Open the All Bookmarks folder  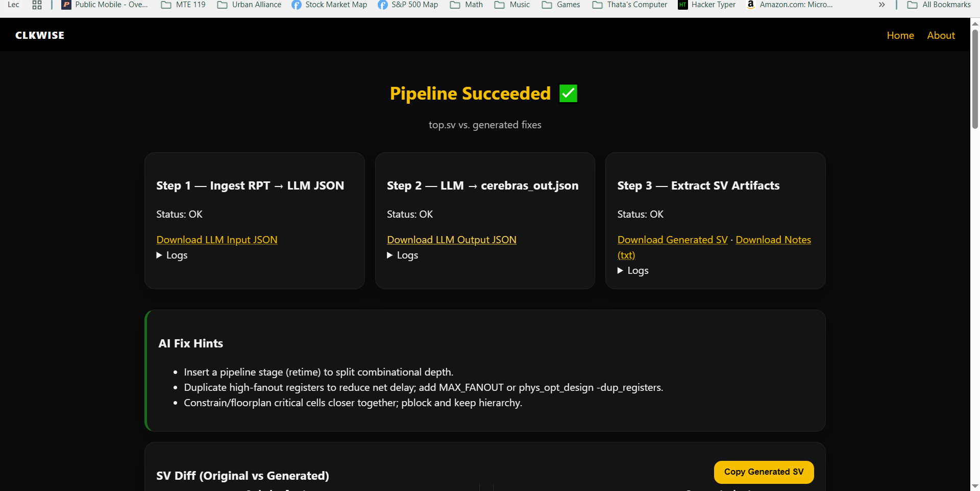(x=939, y=5)
